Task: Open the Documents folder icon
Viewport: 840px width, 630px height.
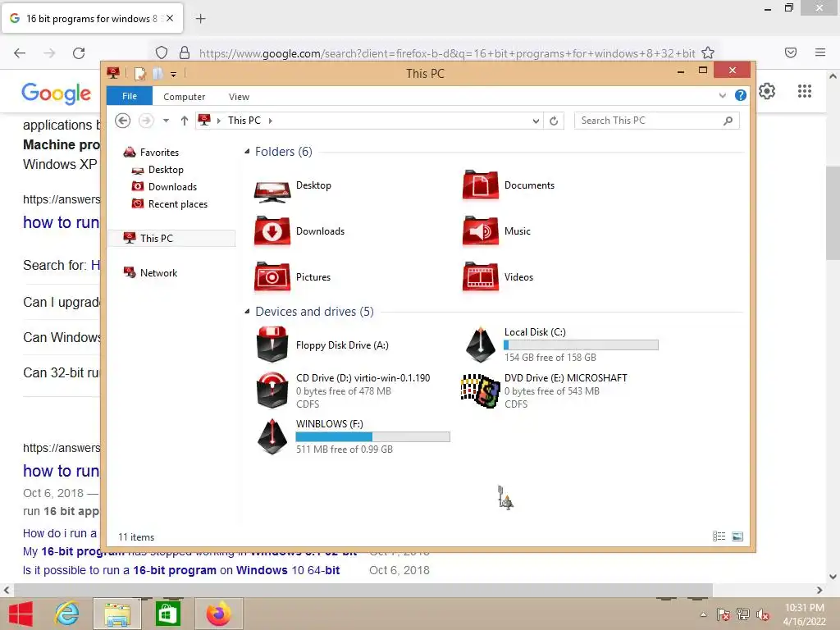Action: tap(481, 186)
